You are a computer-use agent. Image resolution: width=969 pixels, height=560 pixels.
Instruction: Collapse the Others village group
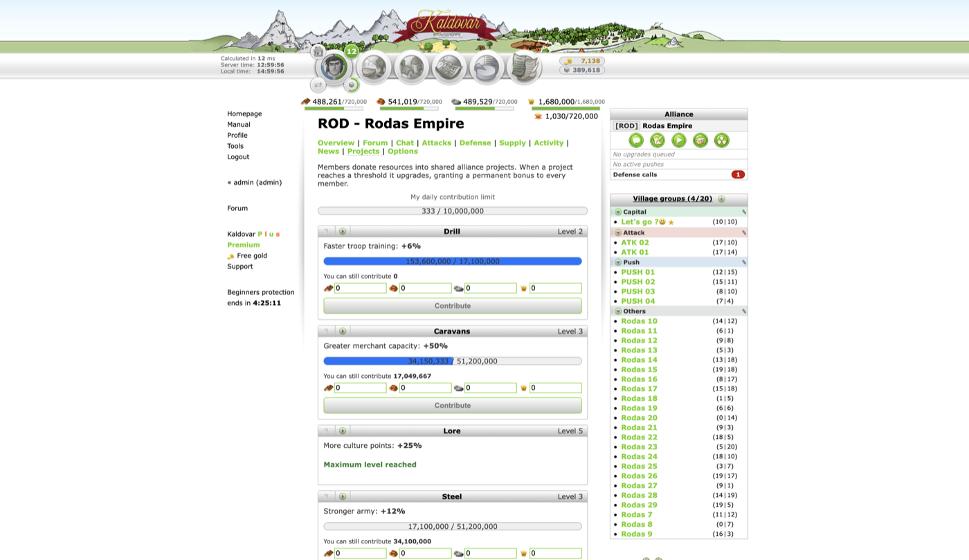point(618,311)
